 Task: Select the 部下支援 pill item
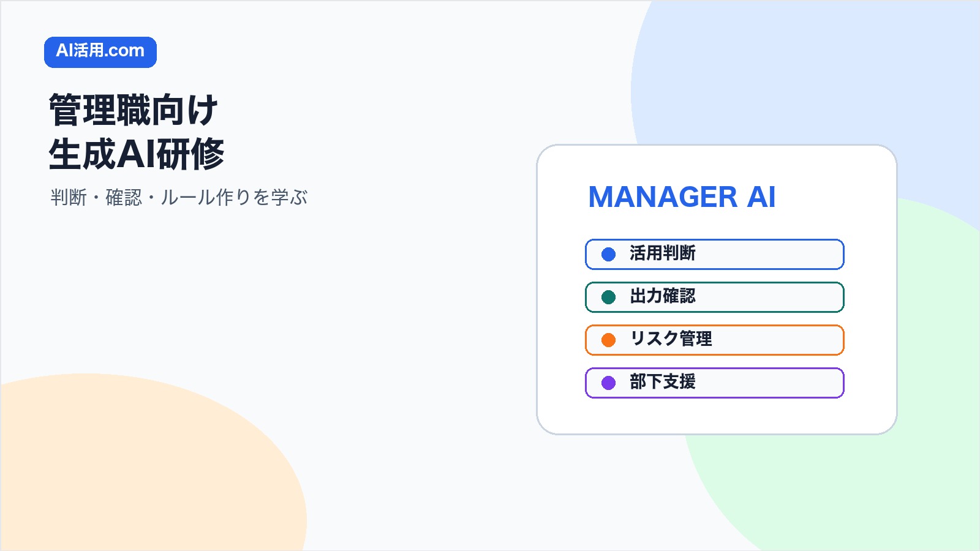click(x=715, y=383)
